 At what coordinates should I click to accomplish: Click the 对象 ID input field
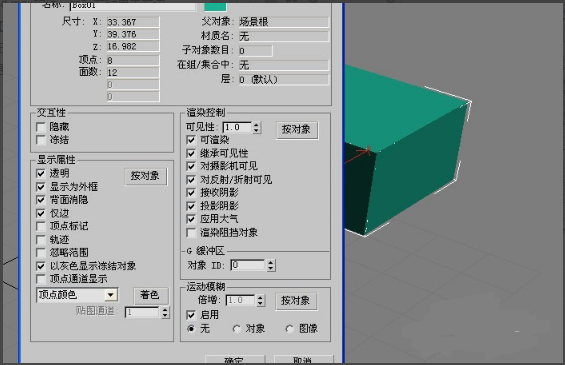coord(248,265)
